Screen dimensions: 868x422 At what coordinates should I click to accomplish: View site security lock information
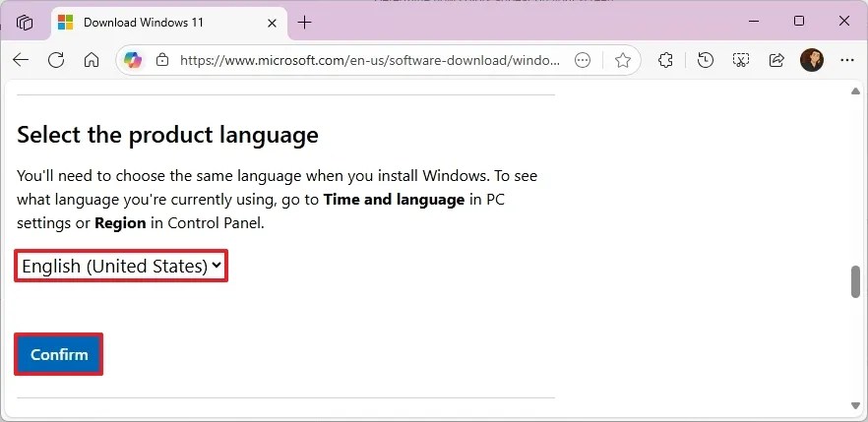tap(162, 60)
